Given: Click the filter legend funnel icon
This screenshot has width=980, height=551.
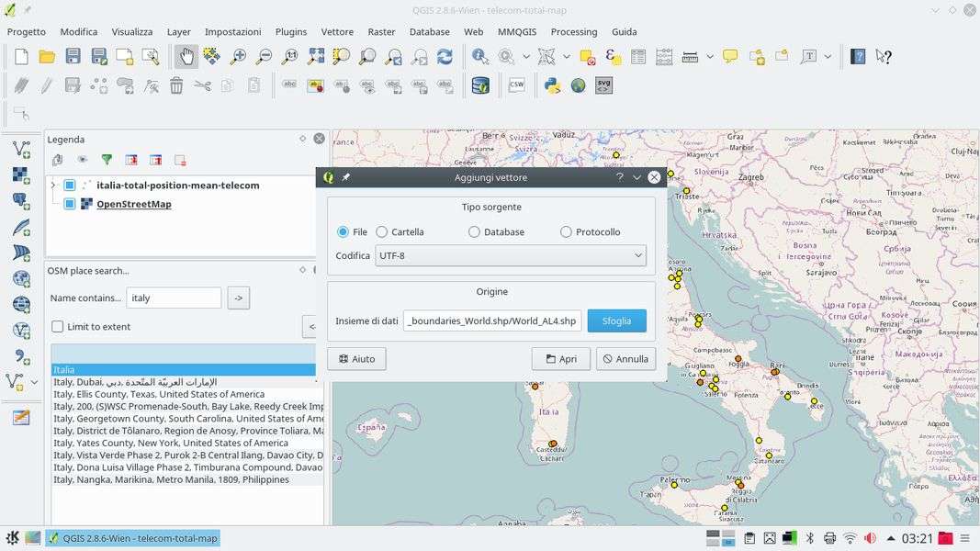Looking at the screenshot, I should pyautogui.click(x=107, y=160).
